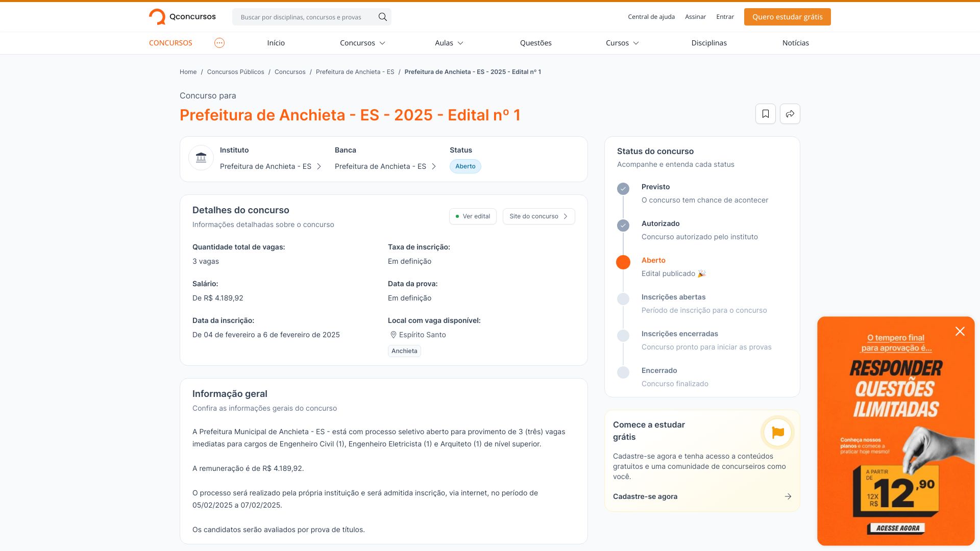This screenshot has height=551, width=980.
Task: Click the Ver edital button
Action: click(x=473, y=216)
